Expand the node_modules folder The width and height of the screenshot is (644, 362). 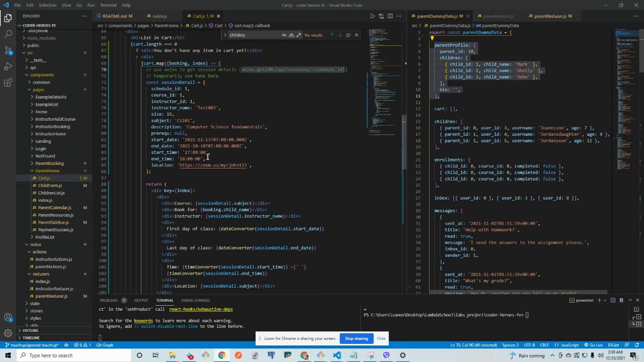point(41,38)
